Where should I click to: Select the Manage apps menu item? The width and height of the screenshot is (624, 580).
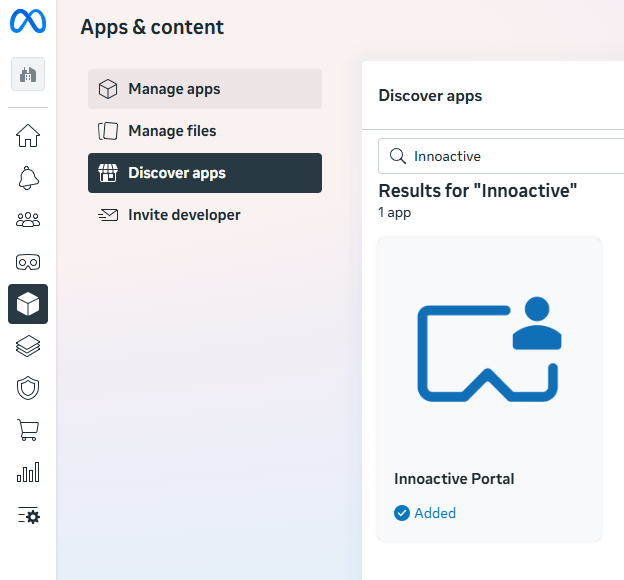[205, 89]
